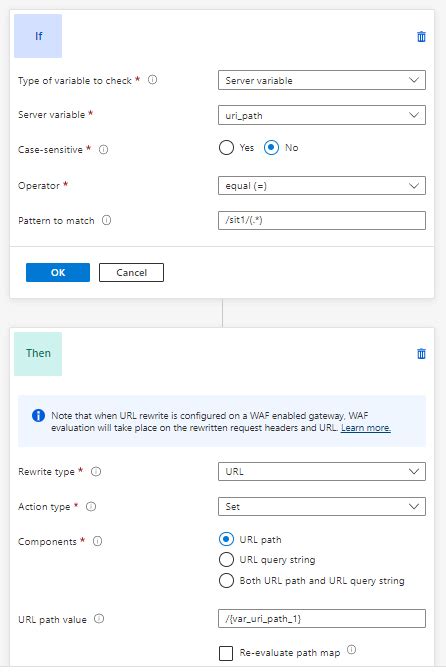Show Action type info icon
Viewport: 446px width, 672px height.
91,507
